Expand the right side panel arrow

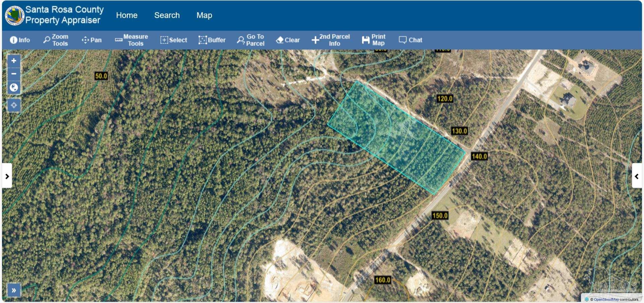point(636,176)
